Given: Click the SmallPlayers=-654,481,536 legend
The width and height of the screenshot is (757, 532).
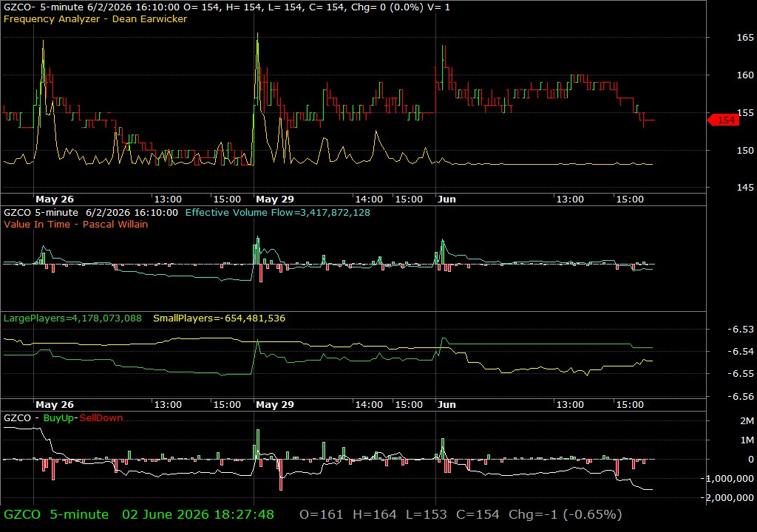Looking at the screenshot, I should pos(219,318).
